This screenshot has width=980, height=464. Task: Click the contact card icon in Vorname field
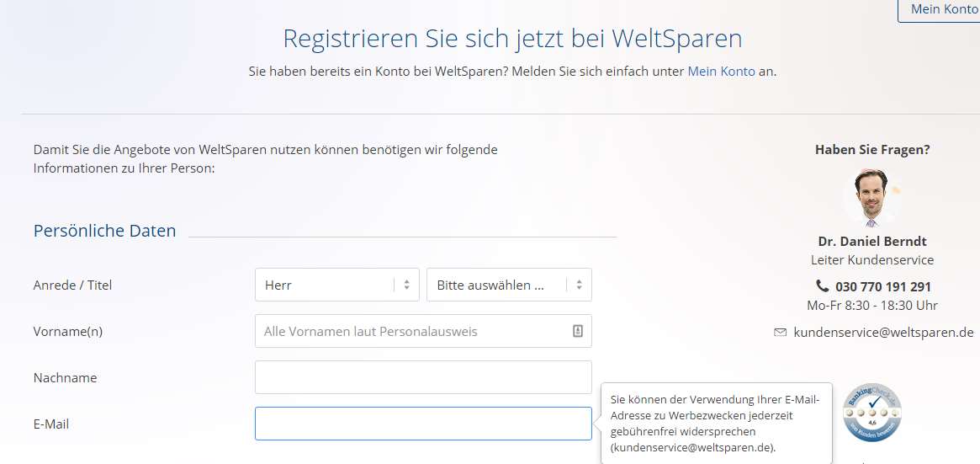click(578, 332)
